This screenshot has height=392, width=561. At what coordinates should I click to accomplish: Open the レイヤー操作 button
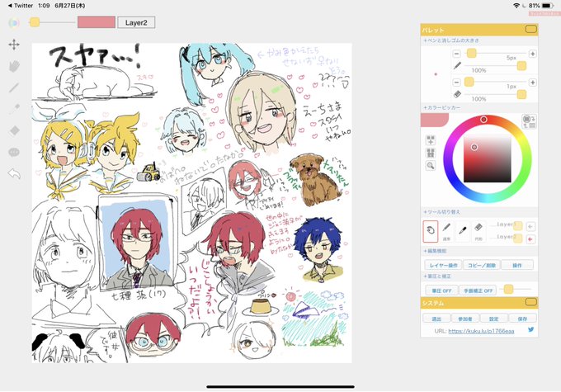[x=443, y=265]
